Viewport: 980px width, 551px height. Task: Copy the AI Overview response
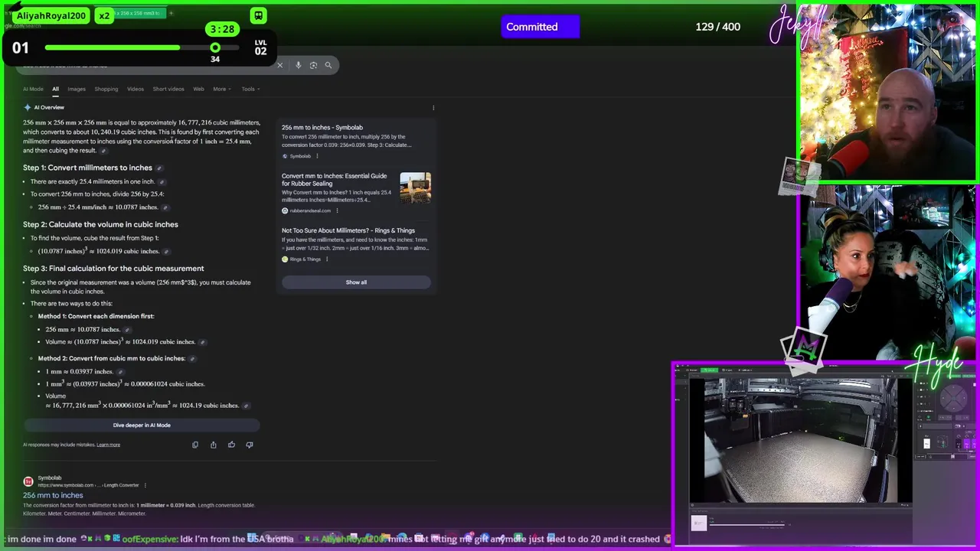[x=195, y=445]
